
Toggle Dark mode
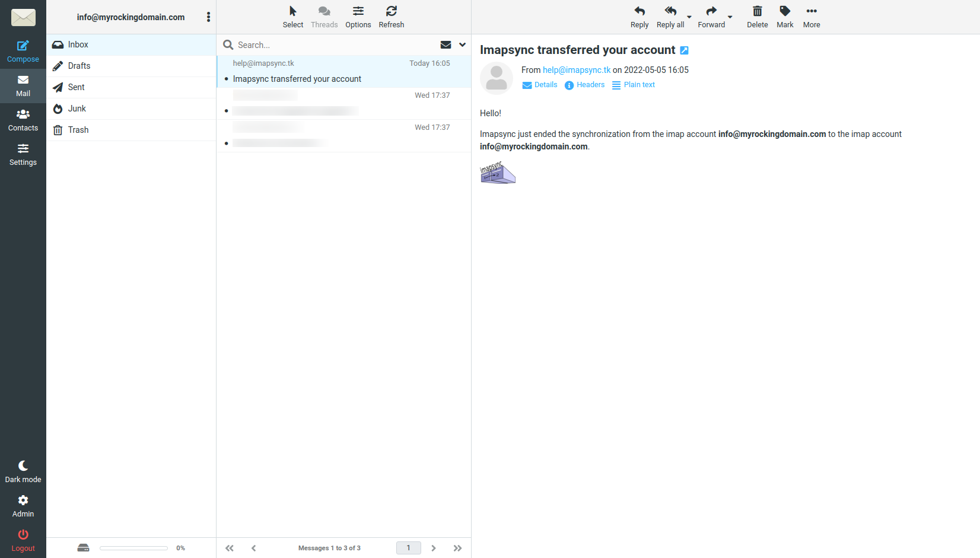23,472
